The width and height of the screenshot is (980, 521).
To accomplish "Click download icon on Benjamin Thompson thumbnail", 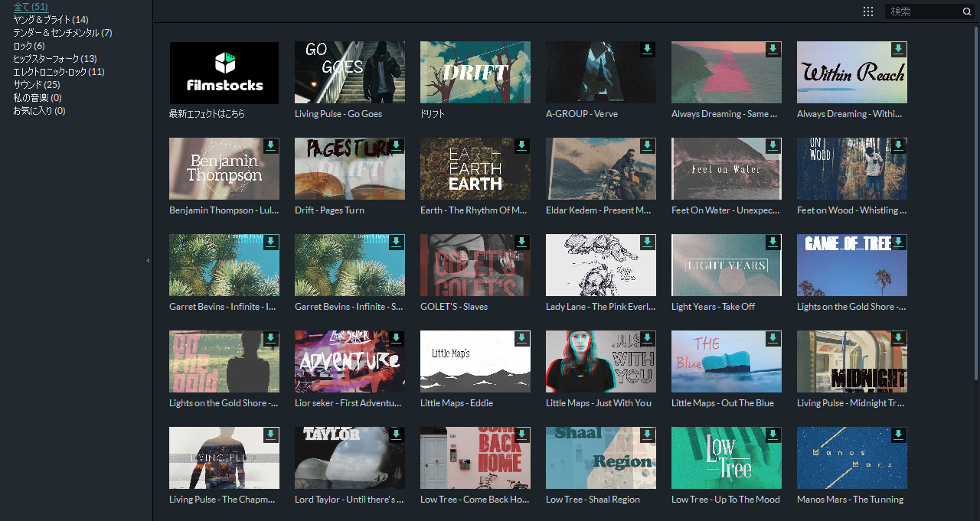I will point(271,145).
